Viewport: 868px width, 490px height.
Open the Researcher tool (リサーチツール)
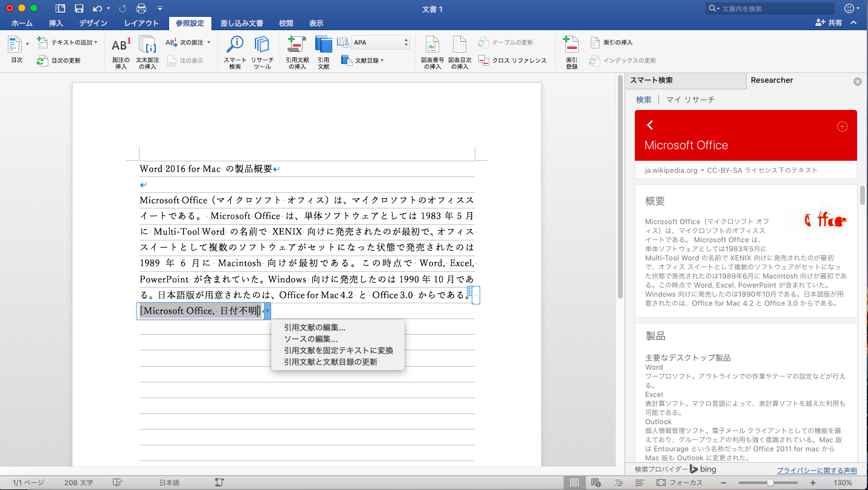point(262,46)
